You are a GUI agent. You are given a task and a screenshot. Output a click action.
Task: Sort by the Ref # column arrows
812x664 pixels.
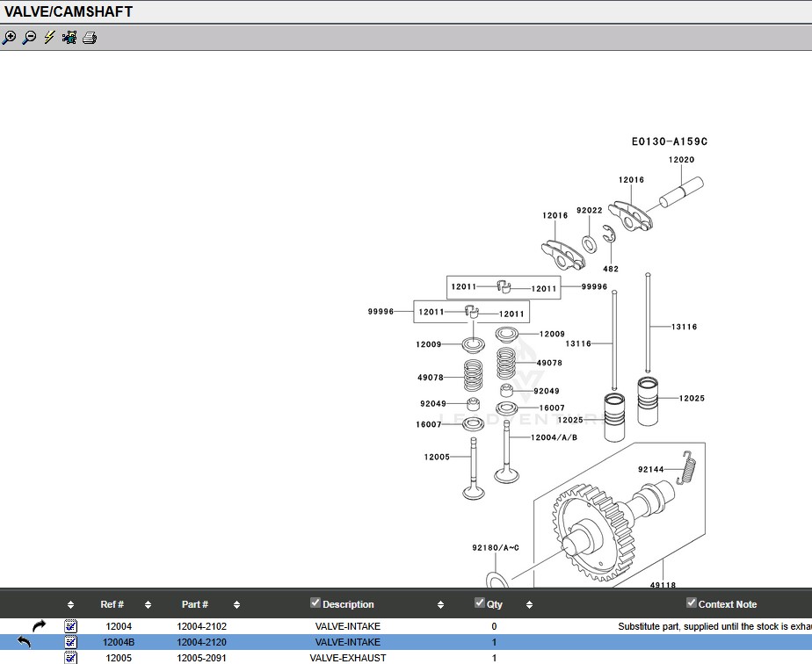tap(148, 604)
